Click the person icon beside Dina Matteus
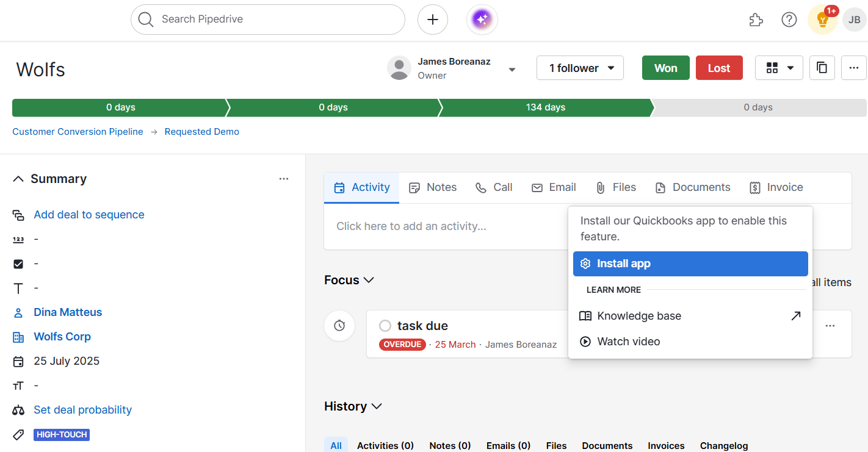 tap(18, 312)
